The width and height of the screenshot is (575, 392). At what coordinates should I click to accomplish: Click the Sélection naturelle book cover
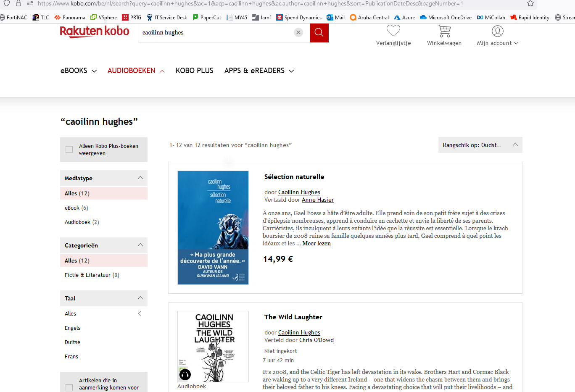click(213, 228)
